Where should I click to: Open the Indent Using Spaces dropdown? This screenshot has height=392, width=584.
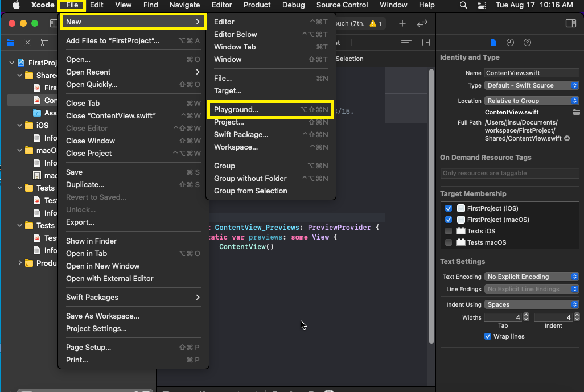pyautogui.click(x=532, y=304)
